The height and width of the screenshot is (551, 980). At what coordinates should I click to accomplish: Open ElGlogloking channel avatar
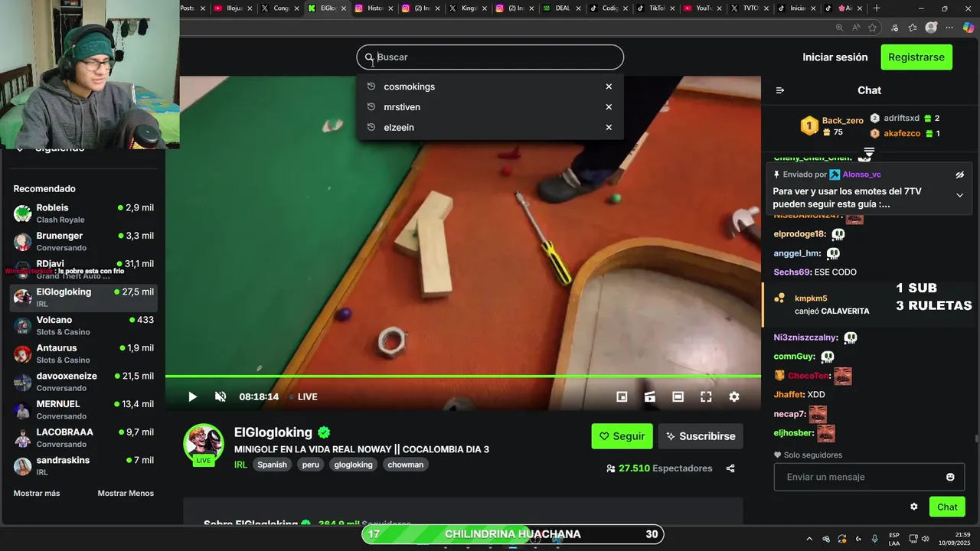[203, 443]
